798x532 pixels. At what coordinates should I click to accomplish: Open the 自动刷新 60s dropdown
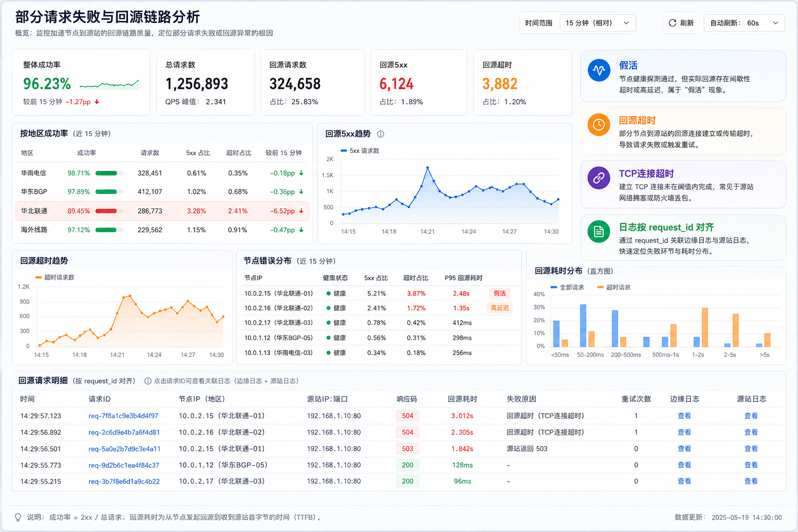(x=744, y=23)
